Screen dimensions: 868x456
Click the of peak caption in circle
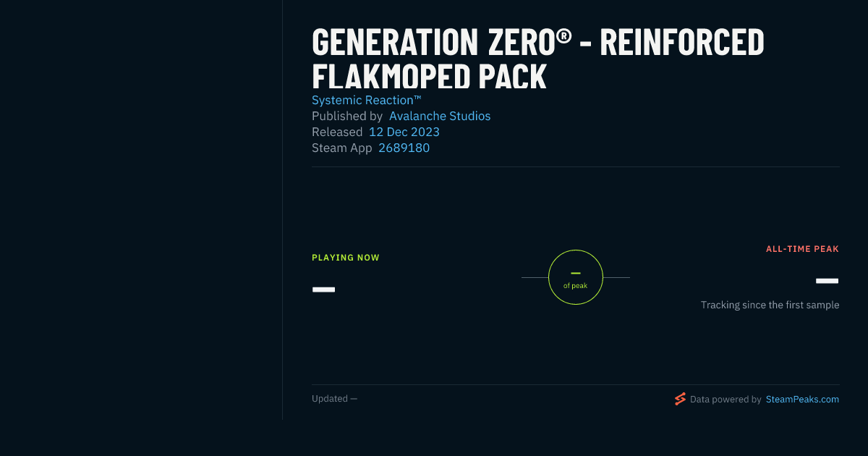[576, 286]
